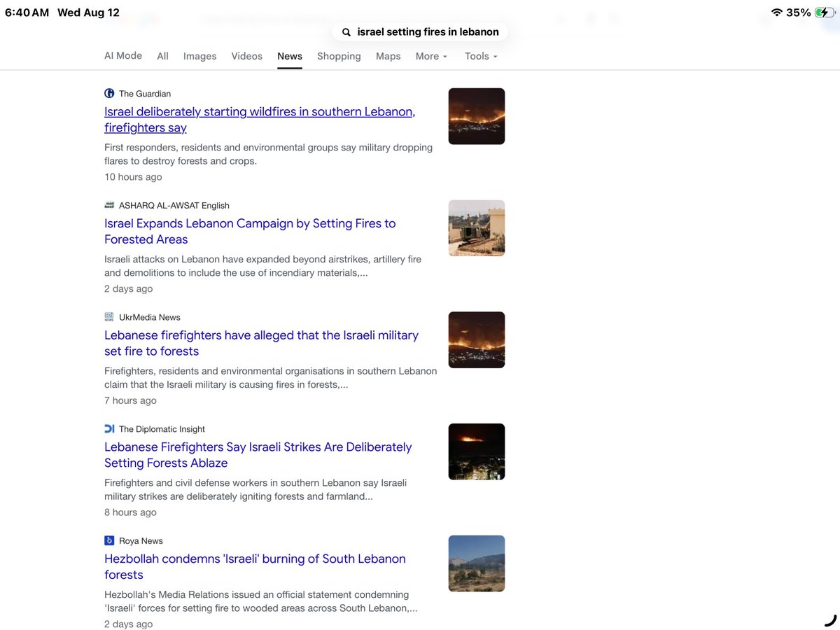Click '7 hours ago' timestamp
The image size is (840, 630).
pos(130,400)
